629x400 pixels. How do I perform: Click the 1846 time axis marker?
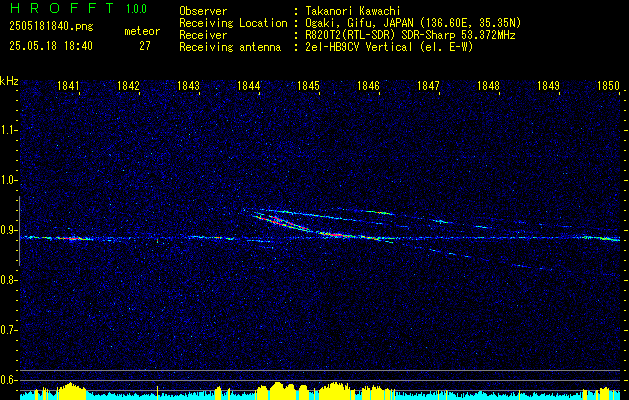(369, 85)
